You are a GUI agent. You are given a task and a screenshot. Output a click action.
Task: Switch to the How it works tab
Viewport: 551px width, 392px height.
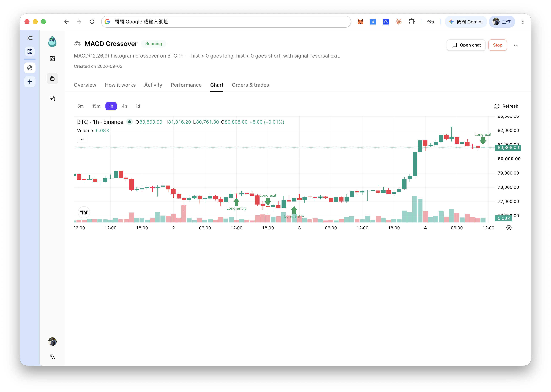point(120,85)
